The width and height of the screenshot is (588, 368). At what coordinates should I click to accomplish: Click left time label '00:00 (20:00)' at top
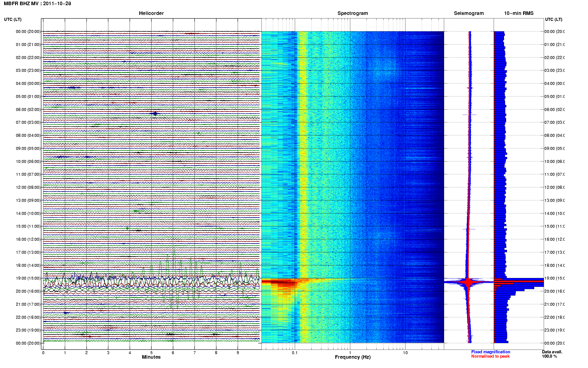[x=28, y=31]
